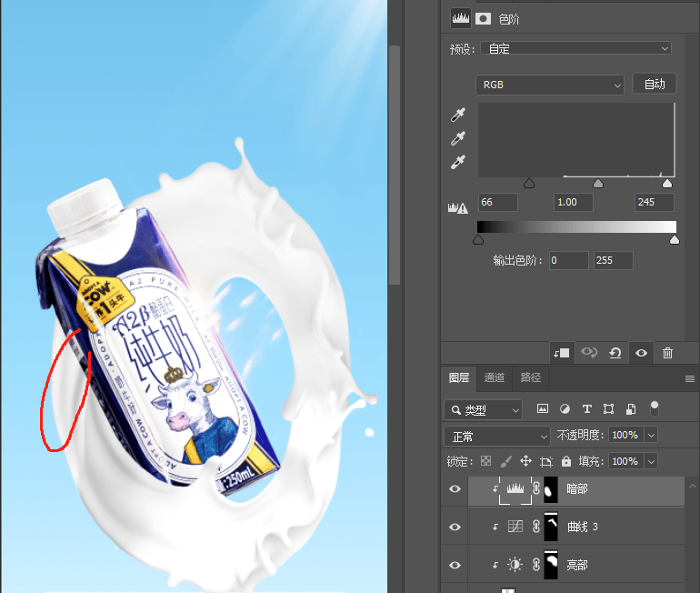Click the 曲线 3 curves layer icon
The image size is (700, 593).
[x=515, y=527]
